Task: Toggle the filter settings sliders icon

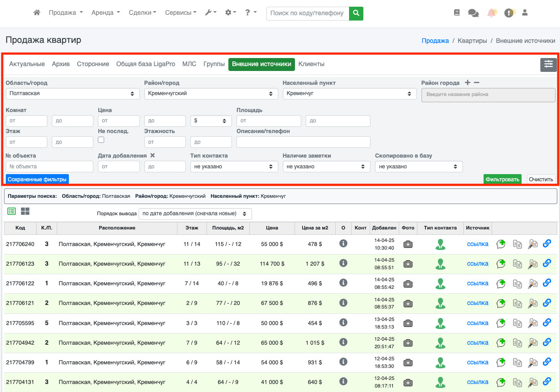Action: tap(548, 65)
